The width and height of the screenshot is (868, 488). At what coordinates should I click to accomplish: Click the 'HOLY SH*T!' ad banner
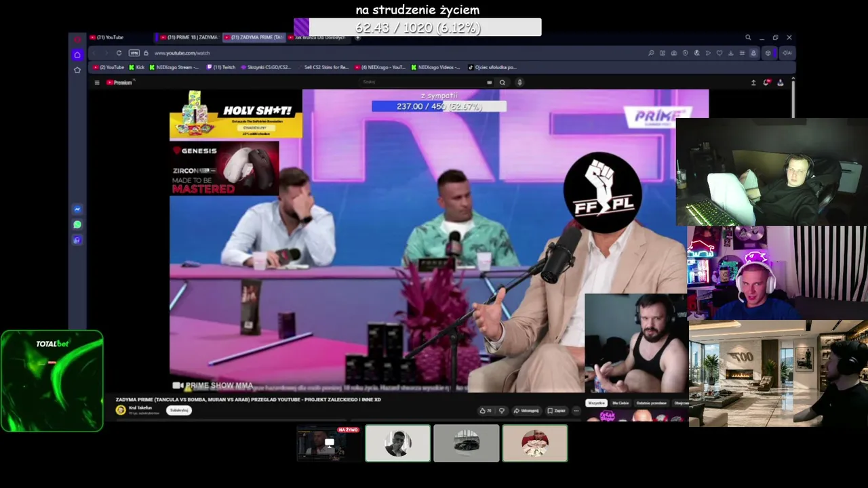(x=236, y=115)
